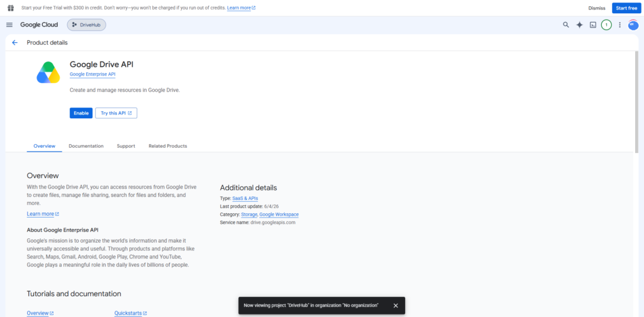Open the Storage category link
Viewport: 644px width, 317px height.
[x=249, y=214]
